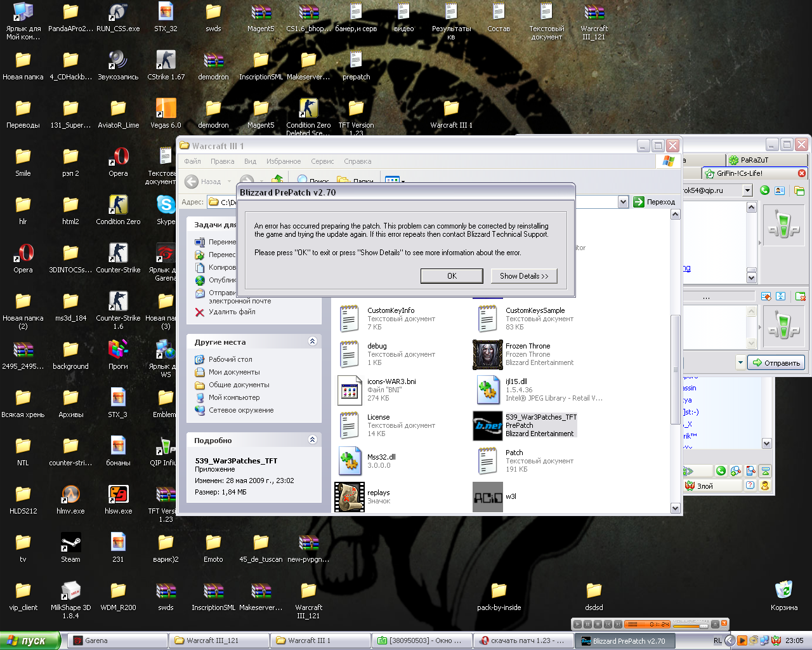812x650 pixels.
Task: Click the pause button on the mini media player
Action: pyautogui.click(x=587, y=625)
